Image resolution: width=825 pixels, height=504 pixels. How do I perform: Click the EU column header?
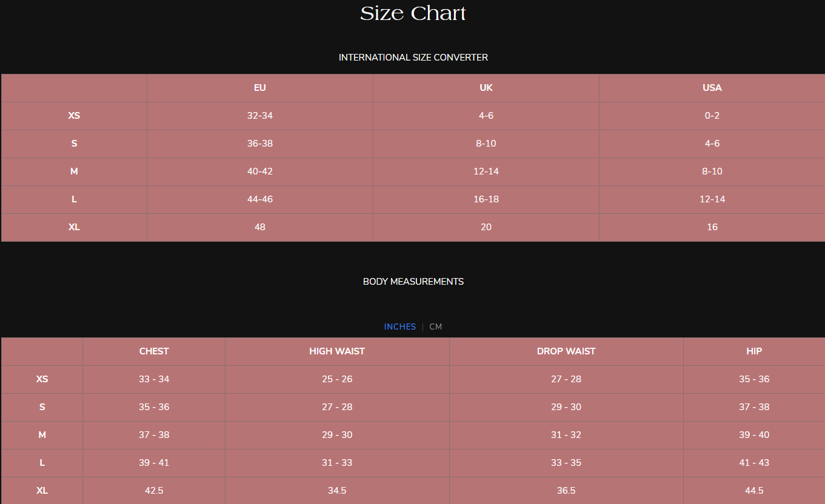tap(260, 88)
